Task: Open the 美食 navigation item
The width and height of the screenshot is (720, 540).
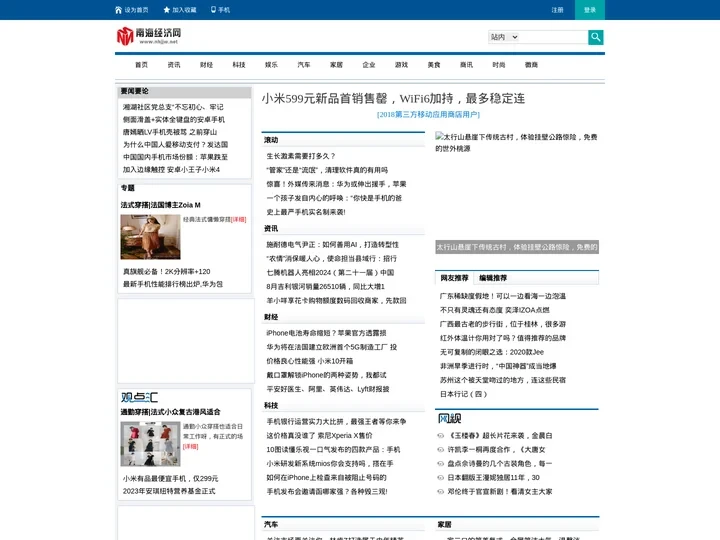Action: (434, 65)
